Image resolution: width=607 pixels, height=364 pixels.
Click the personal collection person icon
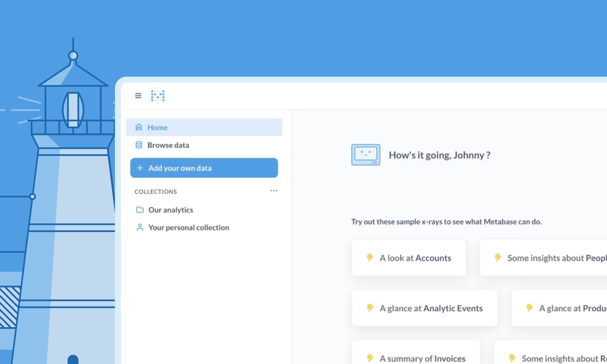tap(140, 227)
